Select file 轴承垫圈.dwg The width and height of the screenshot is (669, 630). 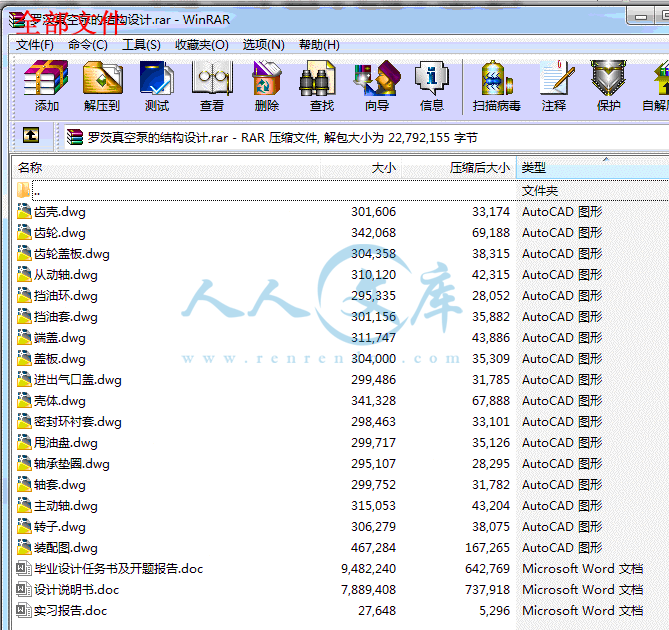pos(72,463)
